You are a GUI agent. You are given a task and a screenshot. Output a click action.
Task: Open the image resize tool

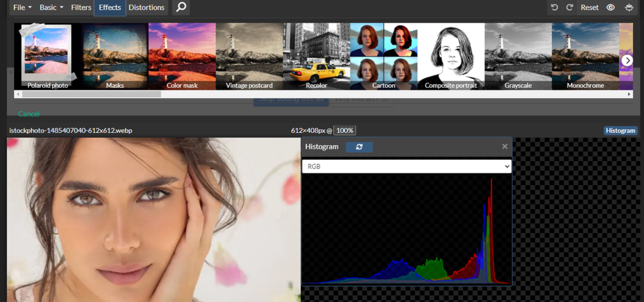[x=629, y=7]
